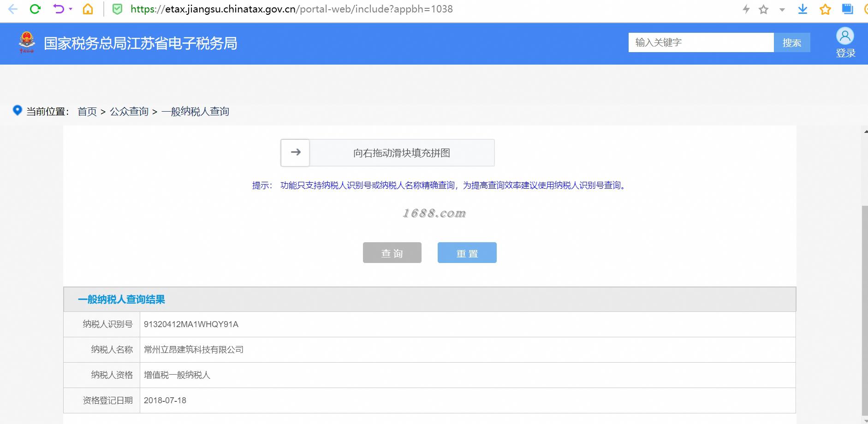Screen dimensions: 868x424
Task: Click taxpayer ID 91320412MA1WHQY91A
Action: click(x=191, y=324)
